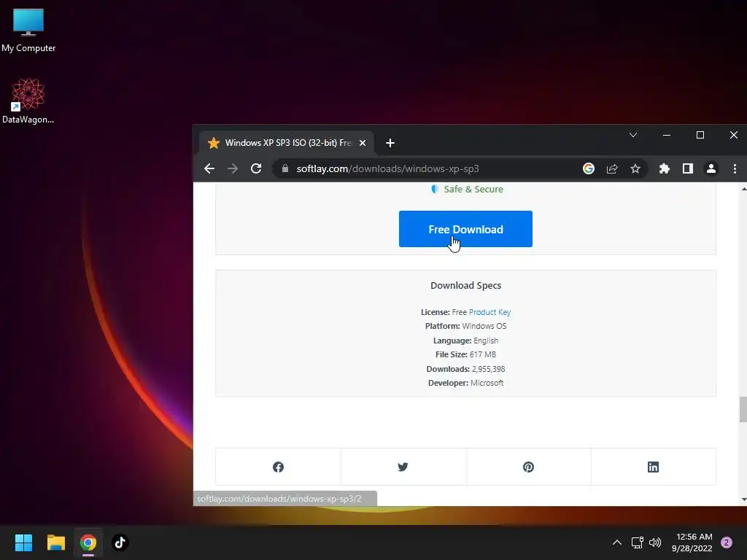This screenshot has width=747, height=560.
Task: Open TikTok from taskbar
Action: point(120,542)
